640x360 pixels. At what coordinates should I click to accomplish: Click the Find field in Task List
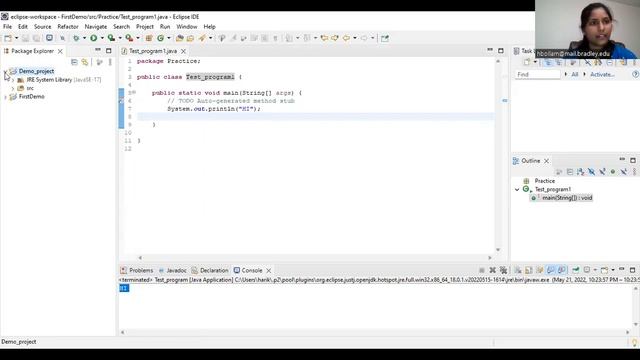pos(537,74)
